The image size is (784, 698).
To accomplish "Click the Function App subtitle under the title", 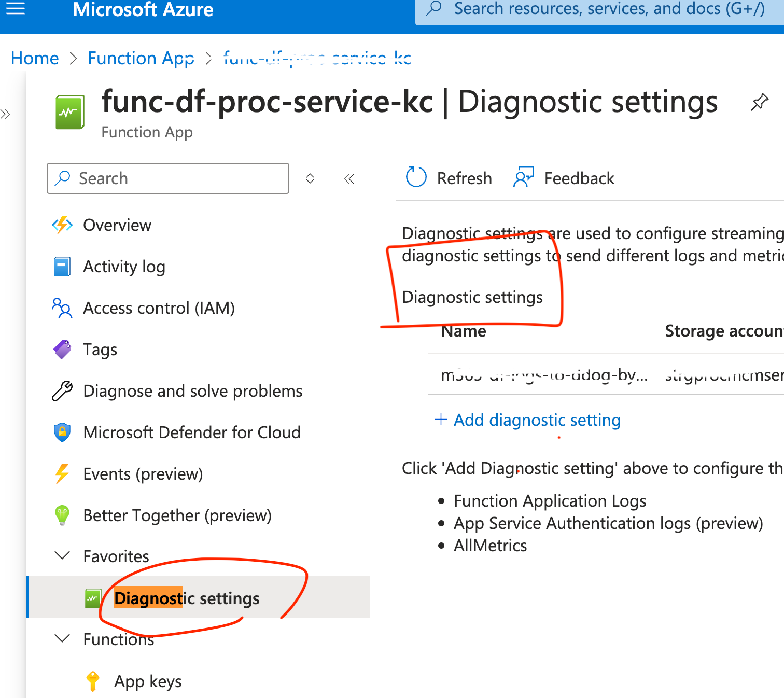I will coord(147,132).
